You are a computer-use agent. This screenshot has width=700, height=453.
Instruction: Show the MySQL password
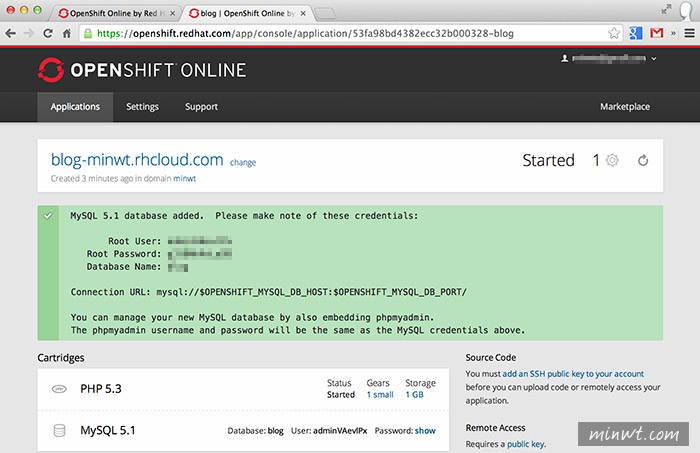425,431
